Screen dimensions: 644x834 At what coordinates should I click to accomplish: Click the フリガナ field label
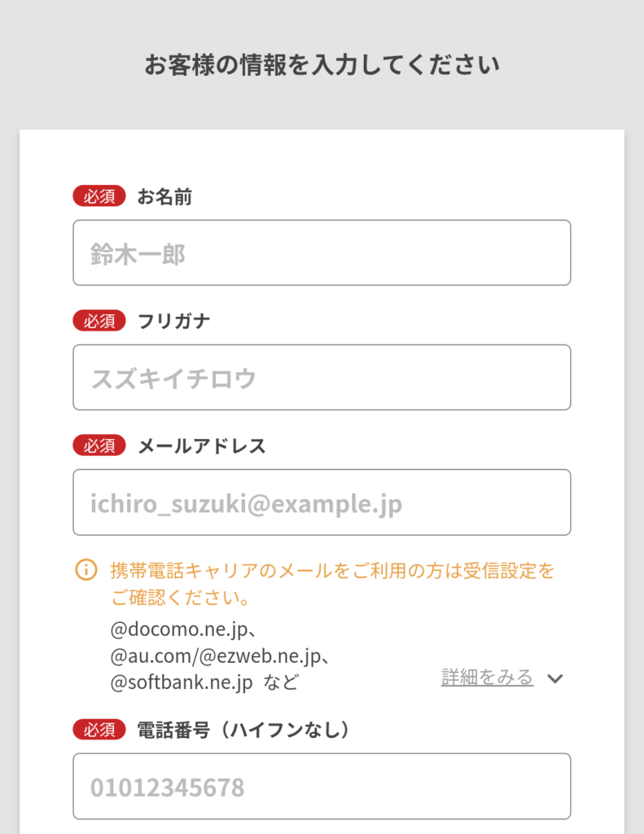174,321
